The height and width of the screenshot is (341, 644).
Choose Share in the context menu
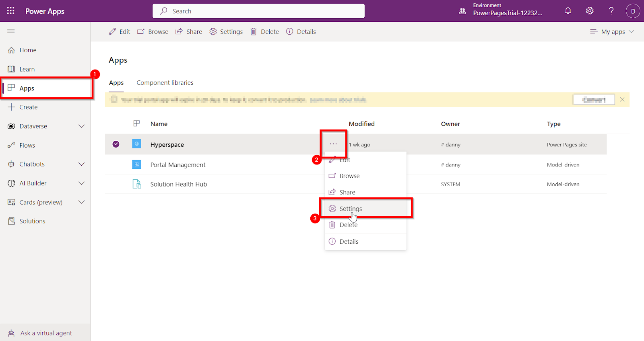point(365,192)
